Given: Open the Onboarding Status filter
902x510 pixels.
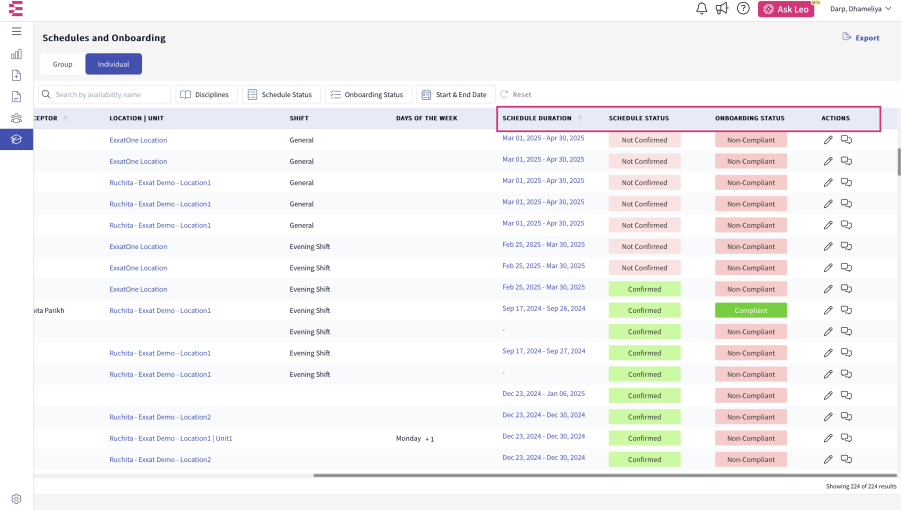Looking at the screenshot, I should (368, 94).
